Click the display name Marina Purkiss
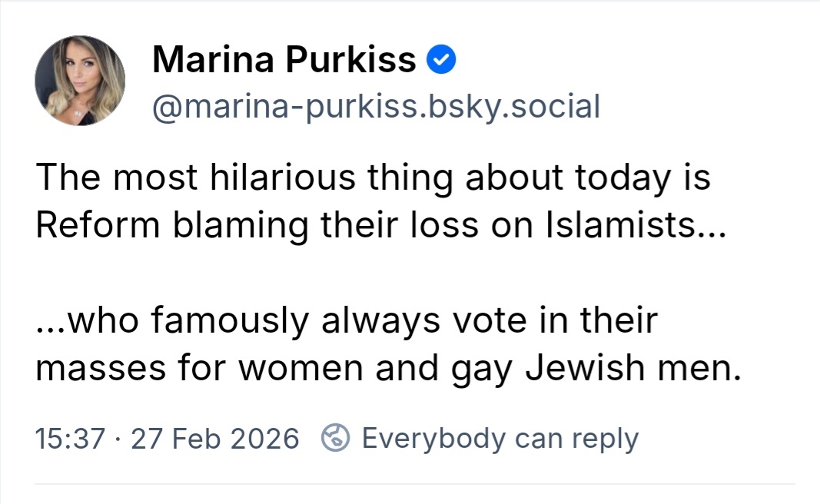Viewport: 820px width, 504px height. (x=284, y=60)
